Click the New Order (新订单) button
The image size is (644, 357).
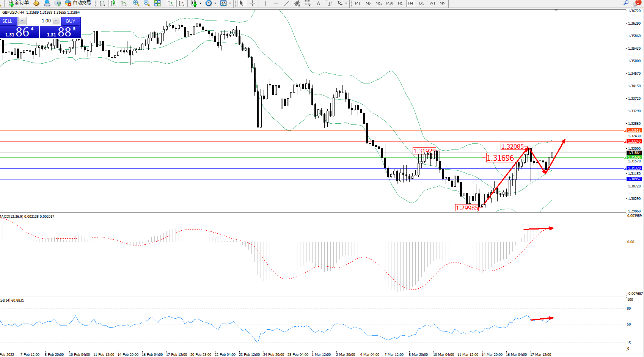coord(18,3)
